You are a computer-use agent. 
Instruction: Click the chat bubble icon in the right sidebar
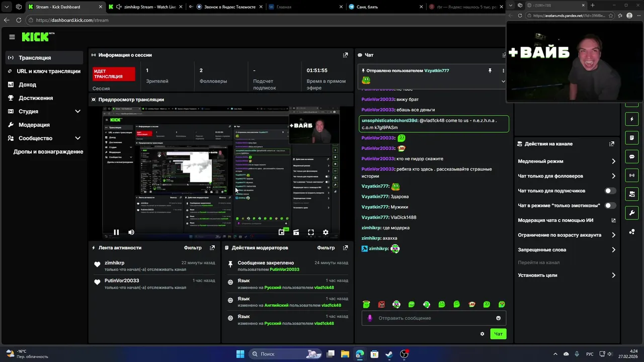pyautogui.click(x=632, y=156)
